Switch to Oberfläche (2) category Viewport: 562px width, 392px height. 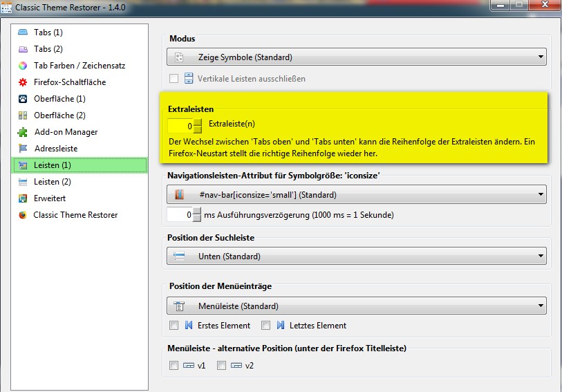point(79,115)
